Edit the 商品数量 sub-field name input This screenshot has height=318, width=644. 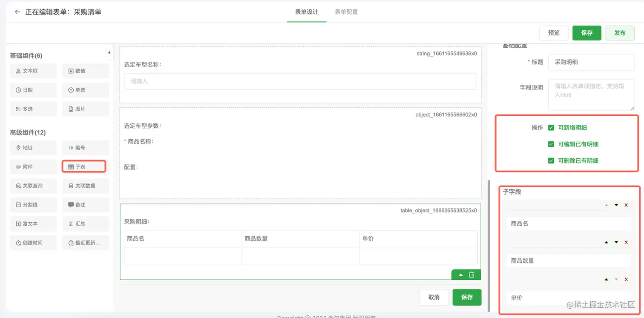pos(569,261)
